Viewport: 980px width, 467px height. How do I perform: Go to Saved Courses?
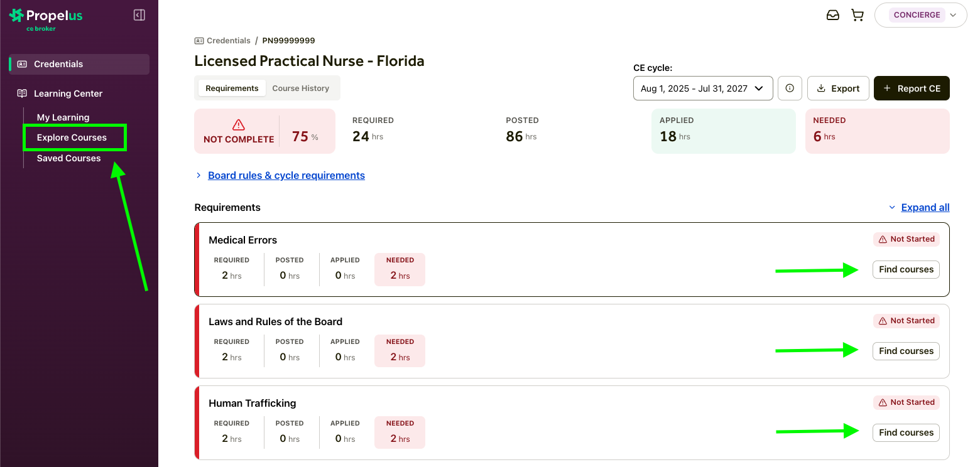(68, 158)
